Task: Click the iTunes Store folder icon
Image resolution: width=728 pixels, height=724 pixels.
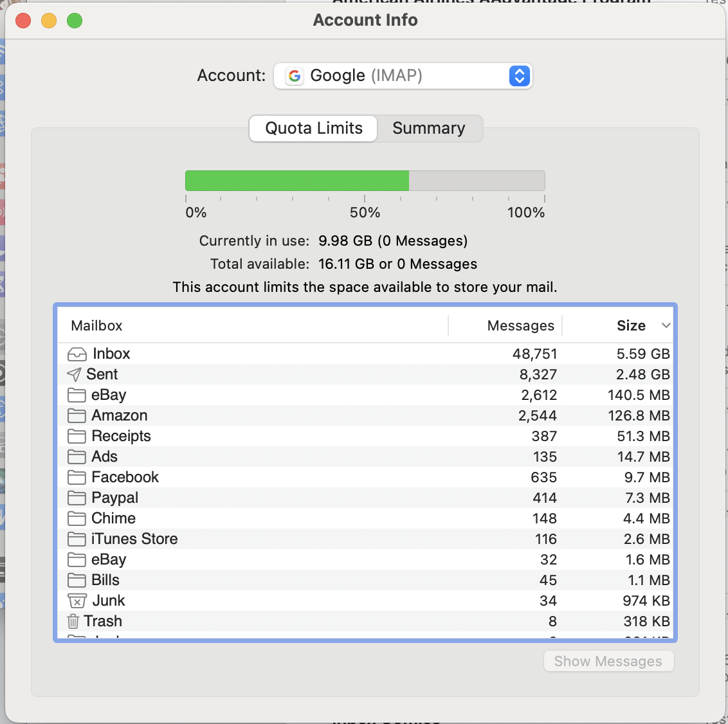Action: [x=77, y=539]
